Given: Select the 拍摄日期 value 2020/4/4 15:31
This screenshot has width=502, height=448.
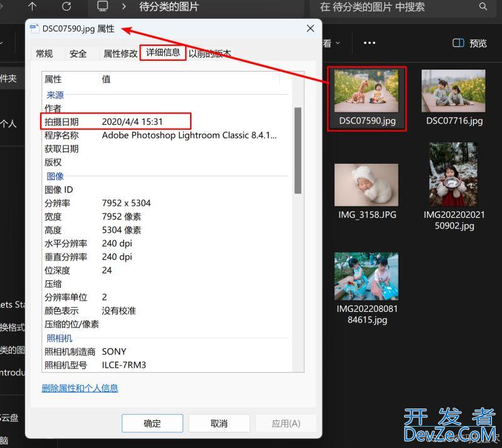Looking at the screenshot, I should coord(132,122).
